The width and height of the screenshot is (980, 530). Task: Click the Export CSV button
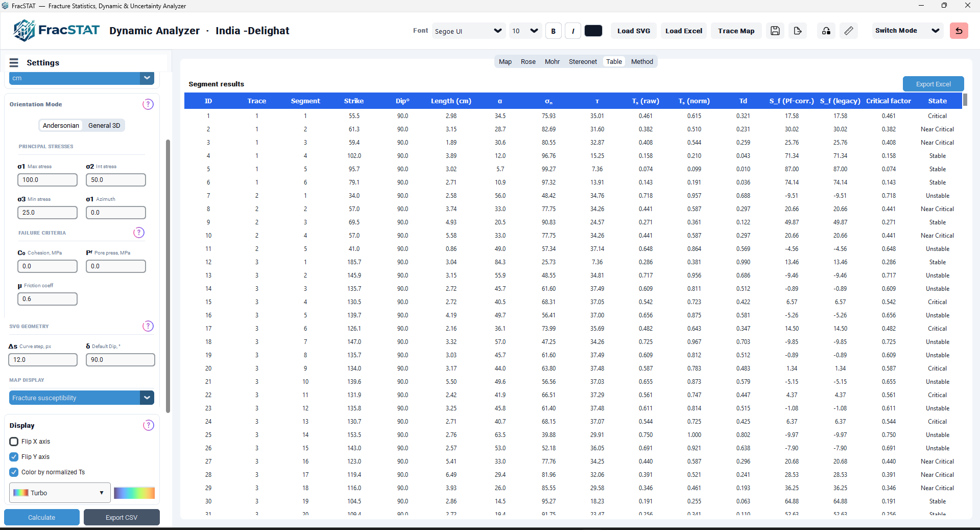pyautogui.click(x=122, y=517)
